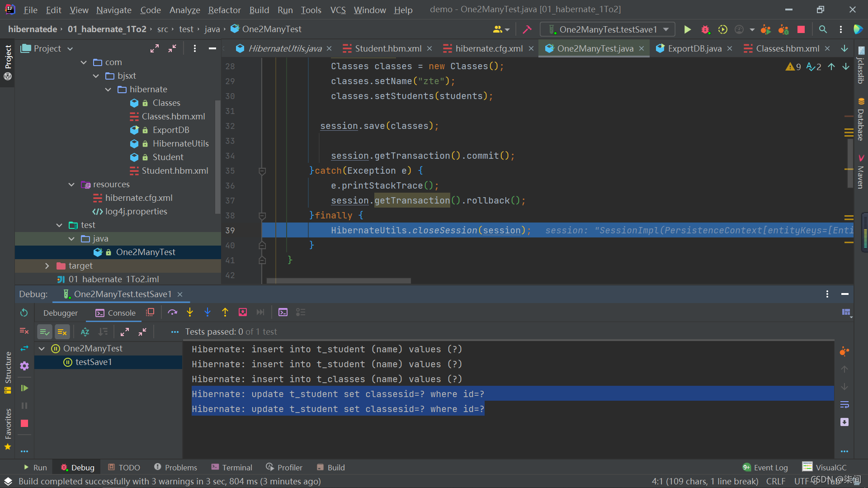The width and height of the screenshot is (868, 488).
Task: Open the Problems tool window
Action: (x=176, y=467)
